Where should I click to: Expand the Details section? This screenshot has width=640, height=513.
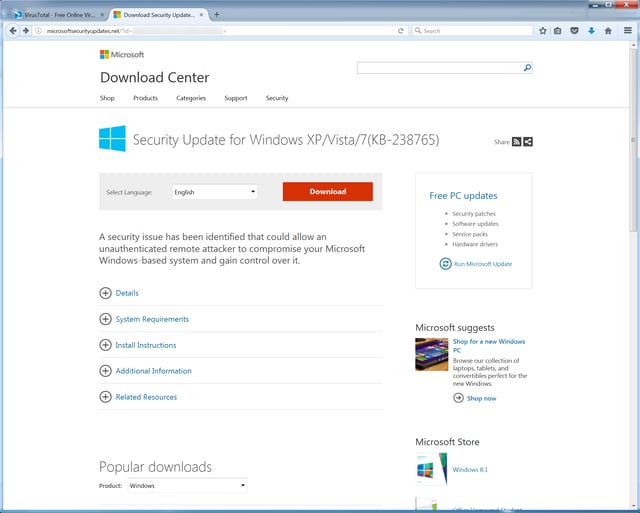click(106, 293)
